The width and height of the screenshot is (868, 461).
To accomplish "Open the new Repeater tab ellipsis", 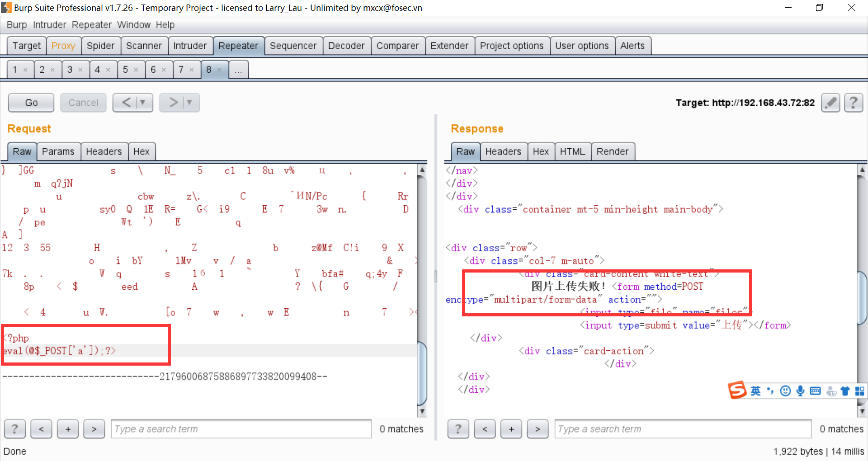I will click(x=238, y=70).
